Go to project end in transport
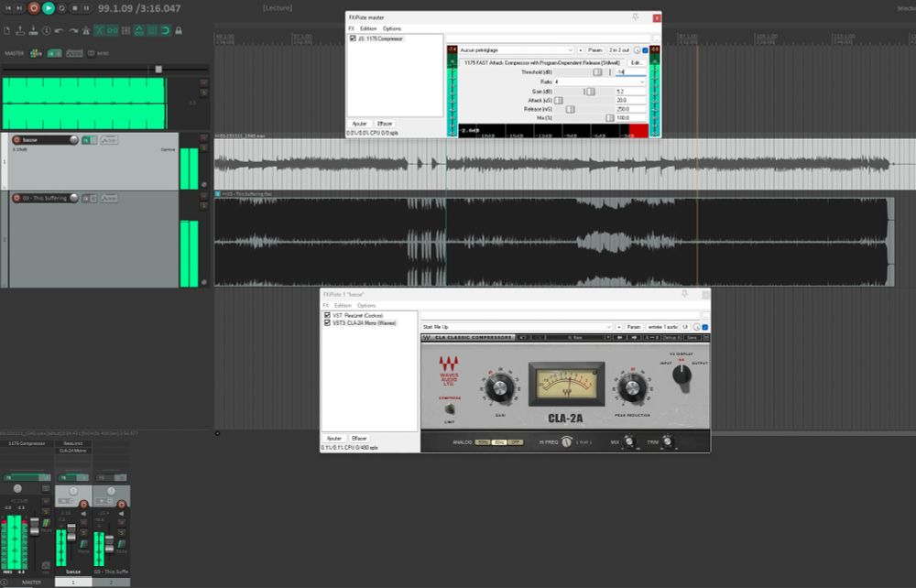916x588 pixels. pyautogui.click(x=19, y=8)
